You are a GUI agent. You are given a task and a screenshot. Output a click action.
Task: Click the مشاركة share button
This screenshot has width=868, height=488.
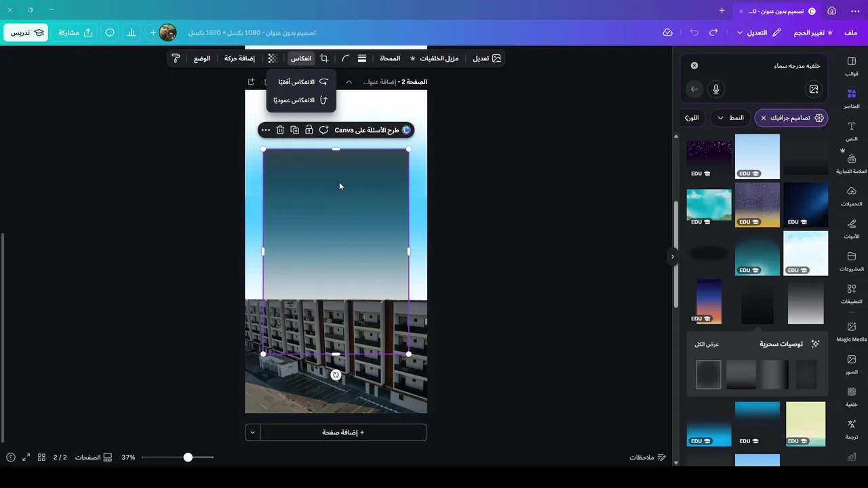click(x=76, y=33)
